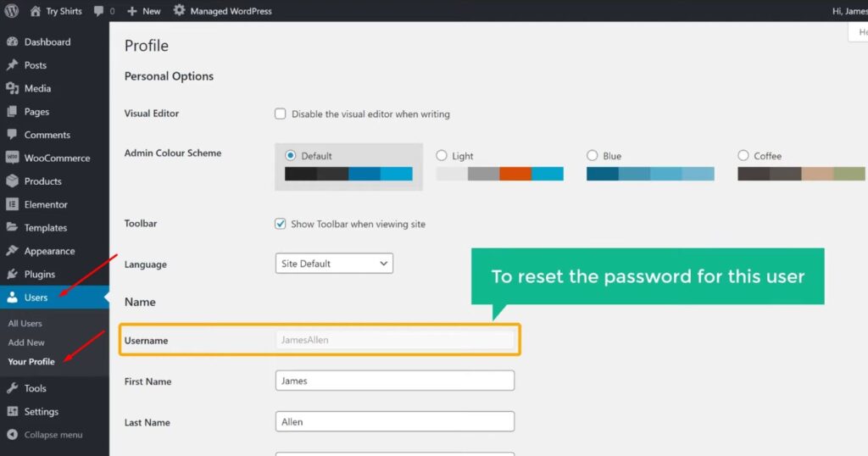Open the All Users link
The height and width of the screenshot is (456, 868).
point(25,324)
